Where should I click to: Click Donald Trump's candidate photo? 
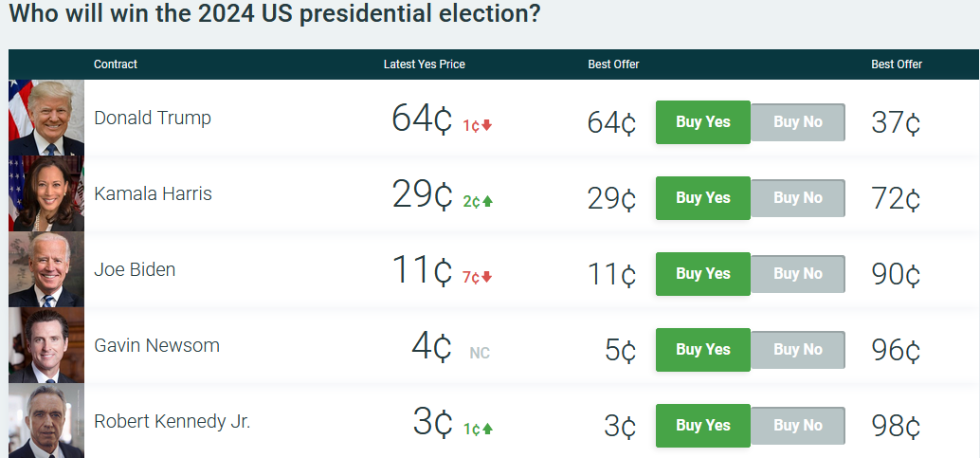coord(46,118)
